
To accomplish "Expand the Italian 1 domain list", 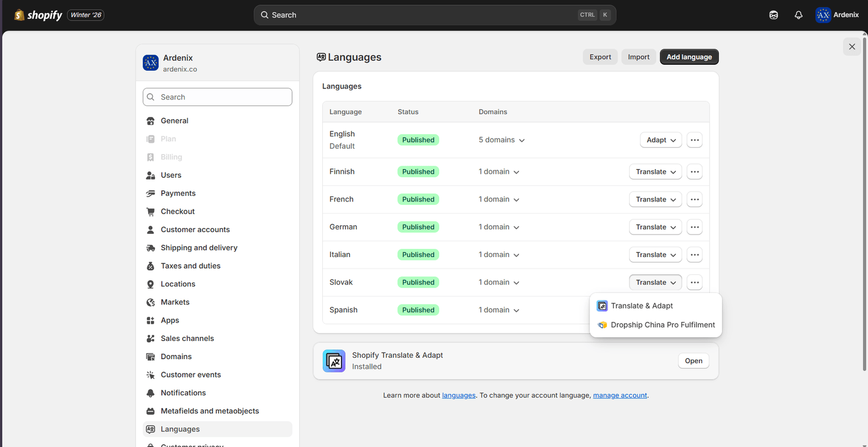I will coord(499,255).
